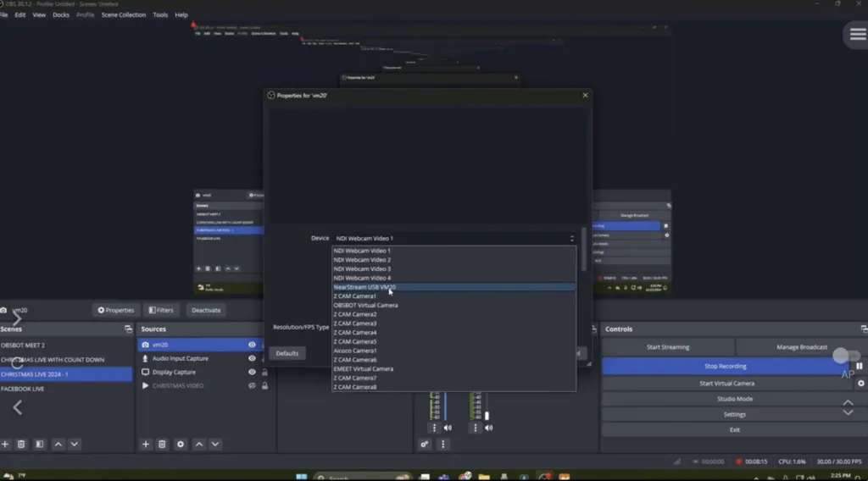Click Stop Recording button
Image resolution: width=868 pixels, height=481 pixels.
(726, 366)
